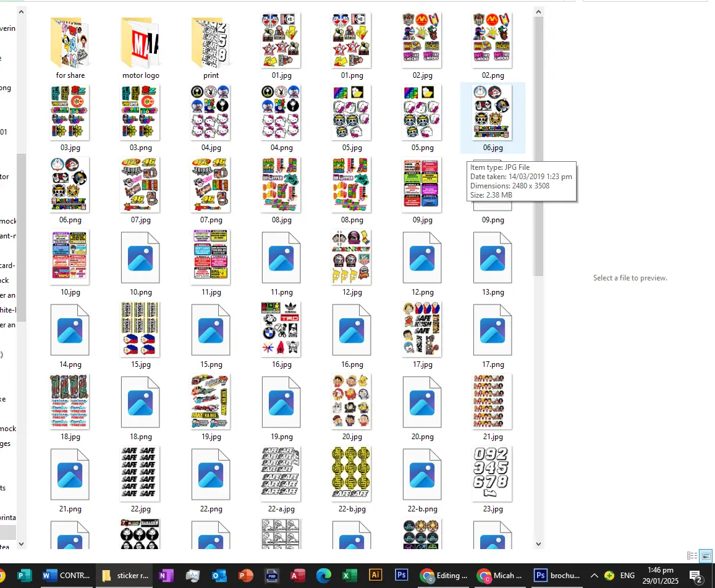This screenshot has height=588, width=715.
Task: Open Adobe Illustrator from the taskbar
Action: (375, 575)
